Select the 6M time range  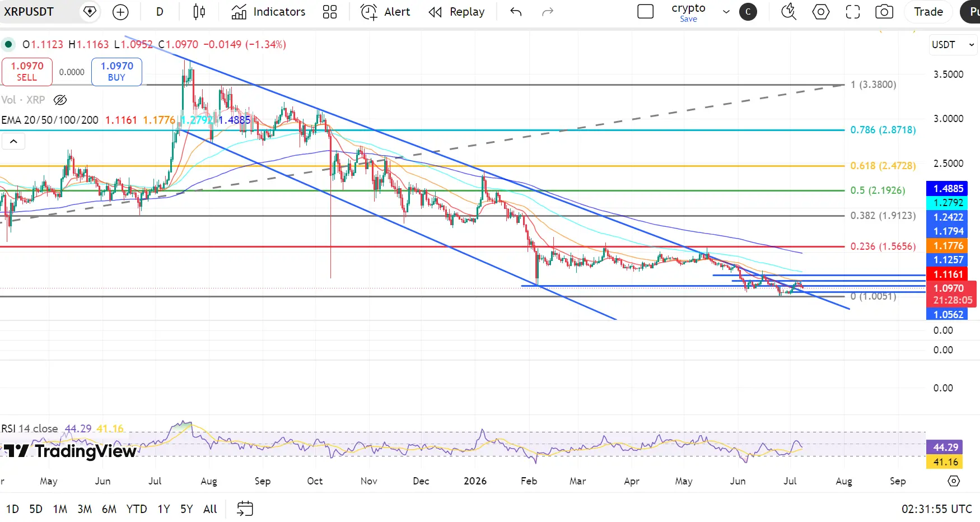pos(109,509)
